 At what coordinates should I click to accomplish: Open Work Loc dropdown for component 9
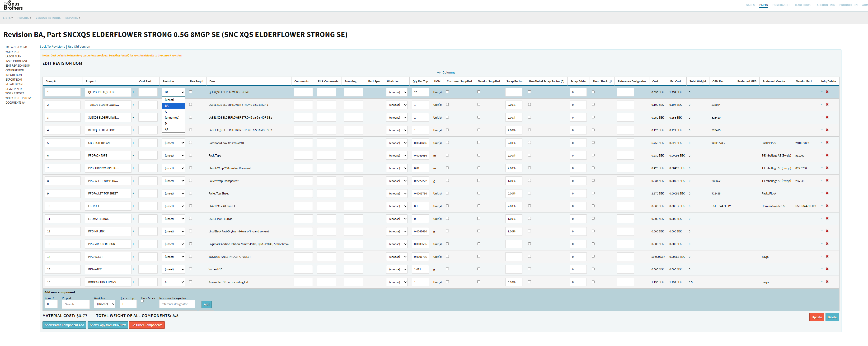point(397,194)
